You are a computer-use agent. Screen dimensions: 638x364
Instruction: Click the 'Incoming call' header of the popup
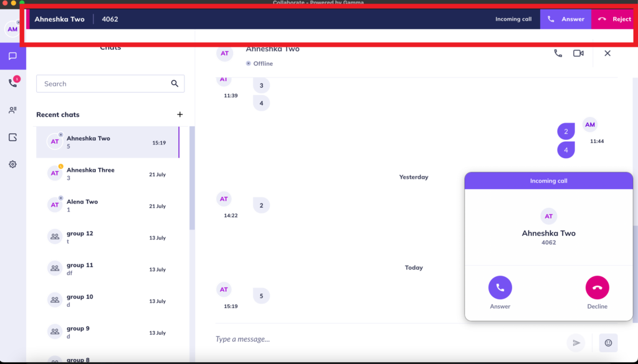pos(548,181)
